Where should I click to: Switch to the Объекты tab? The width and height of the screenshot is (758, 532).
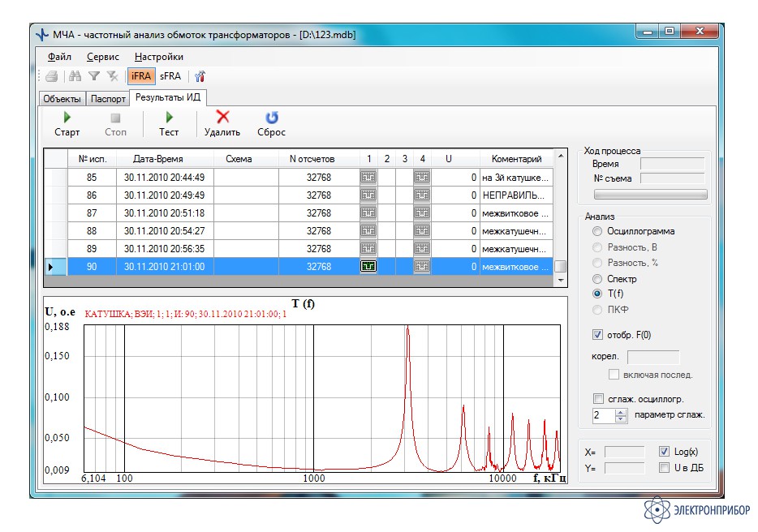pos(62,99)
